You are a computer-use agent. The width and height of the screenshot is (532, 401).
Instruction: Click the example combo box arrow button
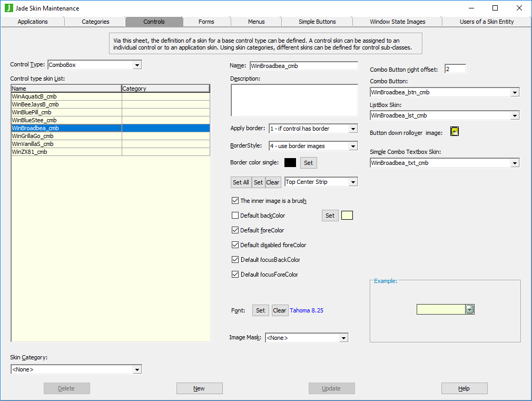470,309
